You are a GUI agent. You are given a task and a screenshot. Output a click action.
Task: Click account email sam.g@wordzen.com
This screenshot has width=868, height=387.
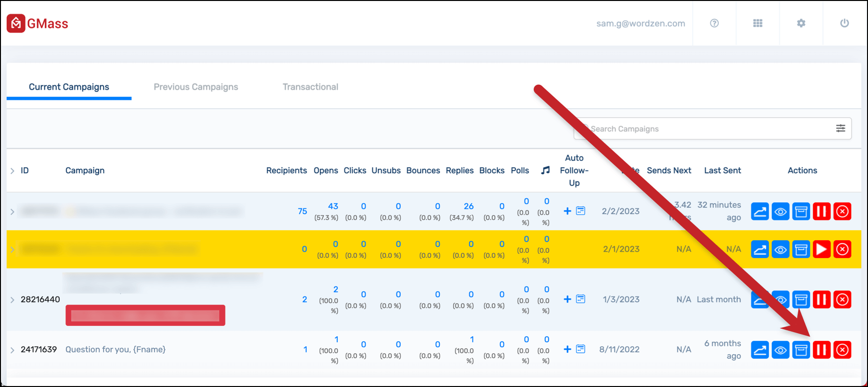pyautogui.click(x=641, y=23)
